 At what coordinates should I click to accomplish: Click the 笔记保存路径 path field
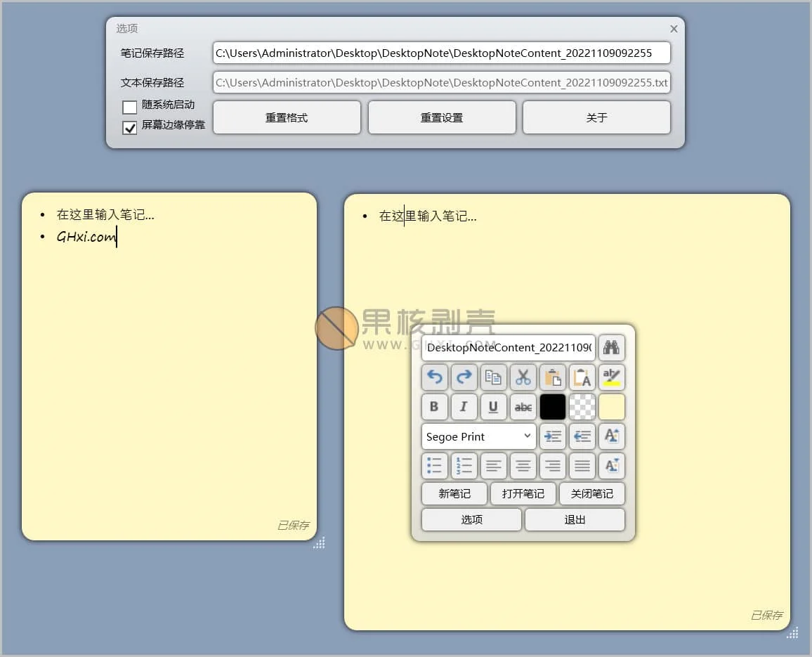click(441, 53)
